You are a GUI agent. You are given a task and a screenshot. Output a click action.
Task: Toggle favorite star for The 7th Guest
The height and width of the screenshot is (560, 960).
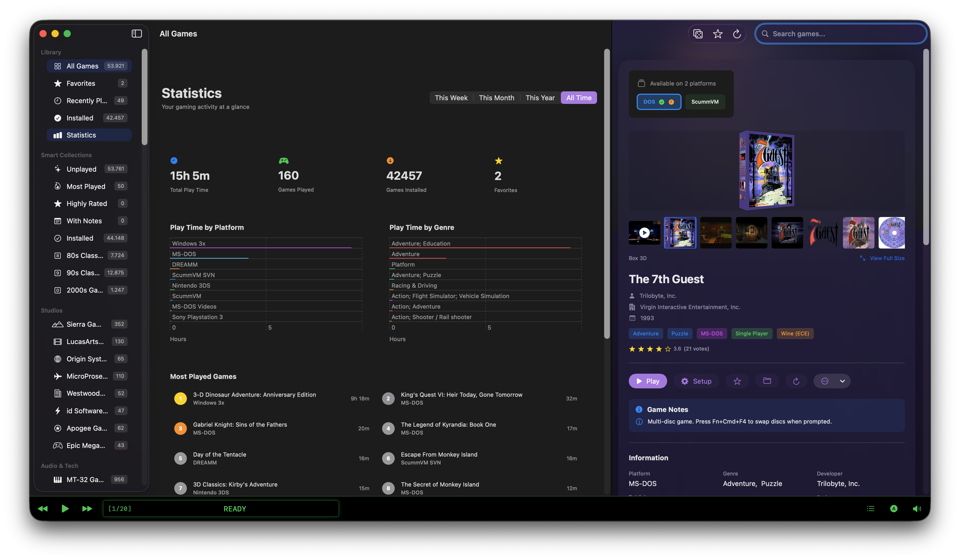737,381
